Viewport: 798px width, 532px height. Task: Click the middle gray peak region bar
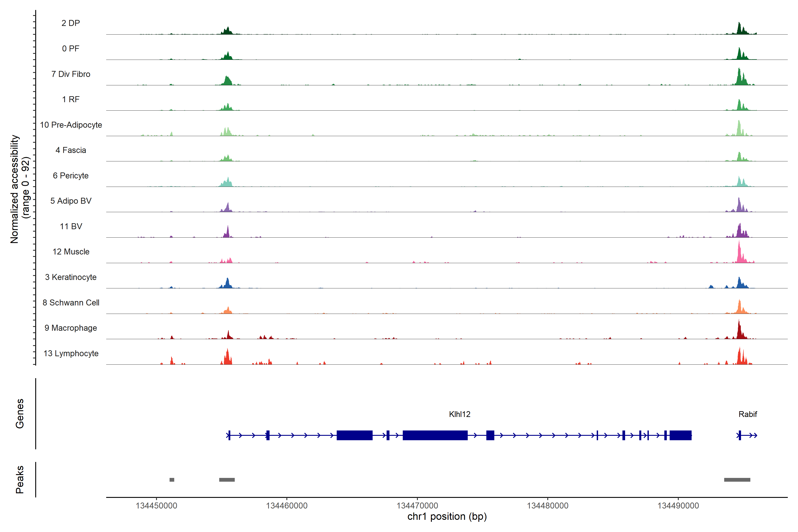coord(227,480)
